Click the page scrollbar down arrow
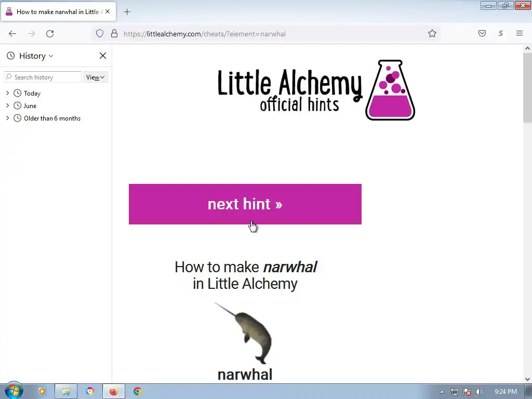This screenshot has width=532, height=399. [527, 379]
